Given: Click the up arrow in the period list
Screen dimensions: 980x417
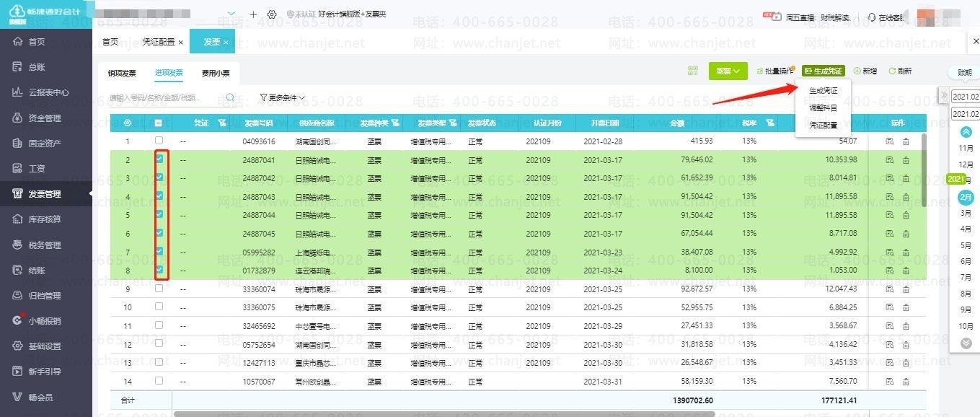Looking at the screenshot, I should coord(966,131).
